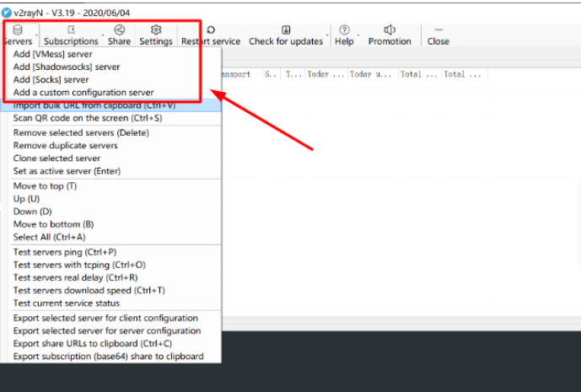Click the 'T...' column header
This screenshot has height=392, width=581.
293,74
